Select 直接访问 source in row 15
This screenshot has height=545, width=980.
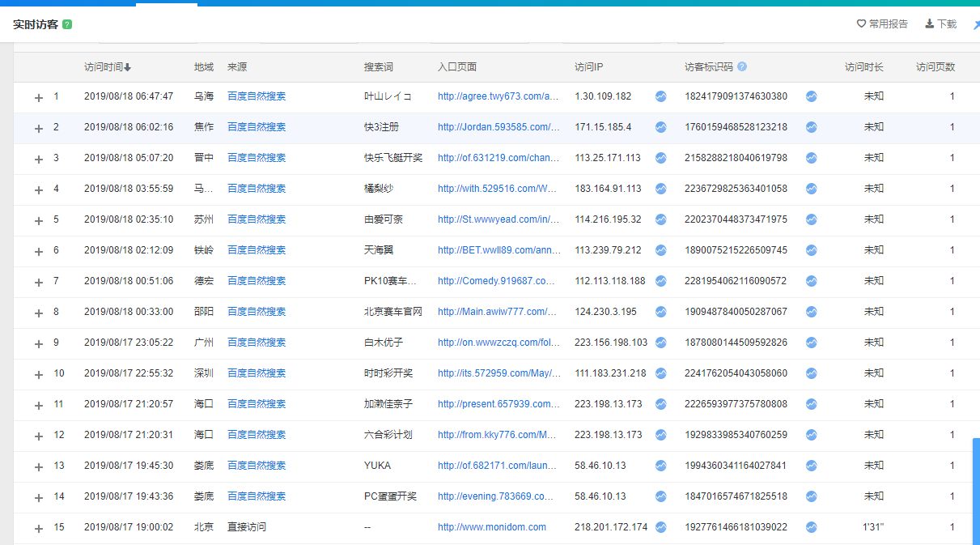coord(247,527)
